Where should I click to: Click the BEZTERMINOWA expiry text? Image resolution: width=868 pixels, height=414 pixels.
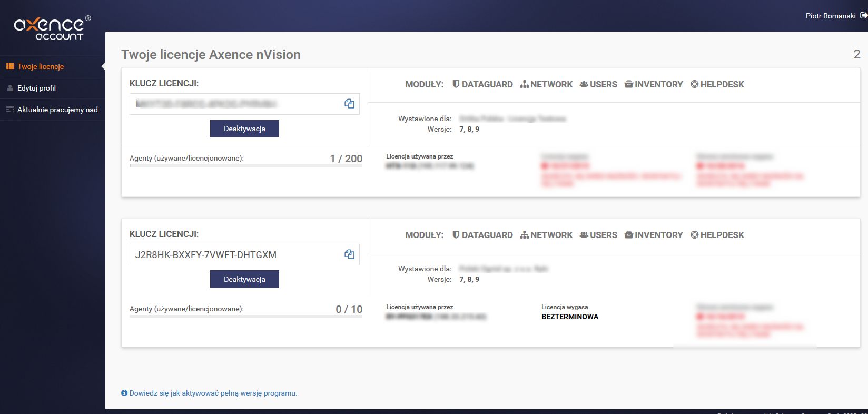point(570,317)
